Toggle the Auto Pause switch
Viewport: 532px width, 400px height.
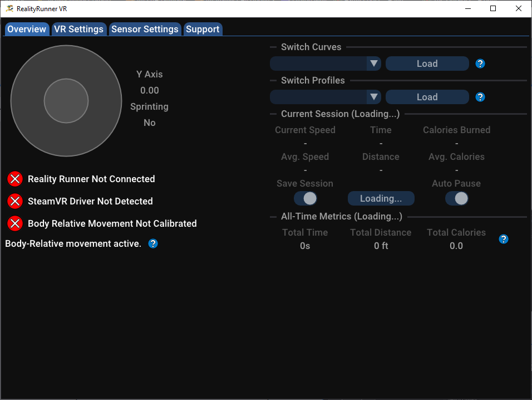coord(457,198)
